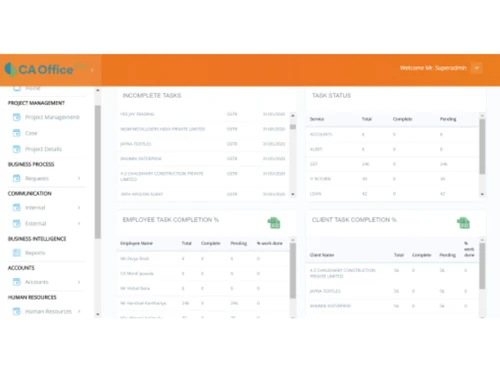Click the Project Management sidebar icon
Screen dimensions: 500x375
click(x=16, y=117)
